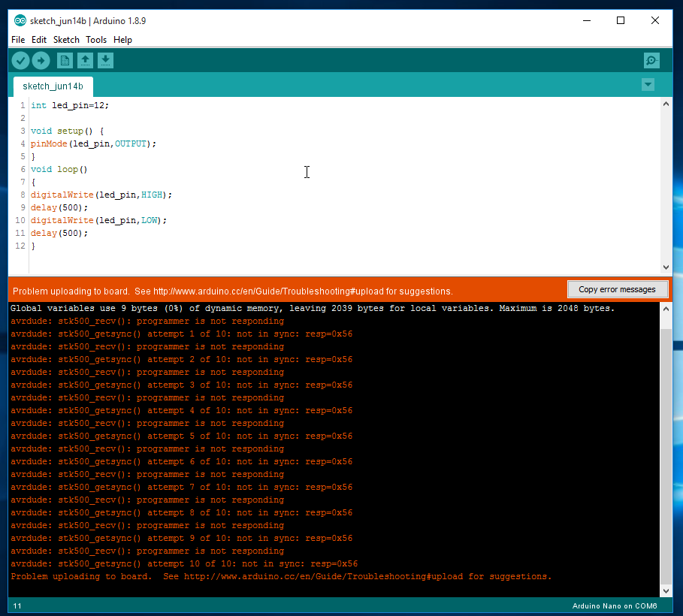Click the 'Global variables use 9 bytes' console line
Screen dimensions: 683x616
(x=313, y=309)
